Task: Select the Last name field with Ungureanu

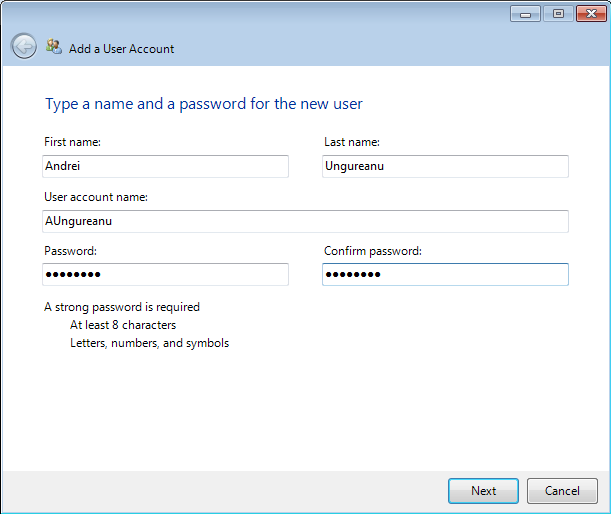Action: click(445, 166)
